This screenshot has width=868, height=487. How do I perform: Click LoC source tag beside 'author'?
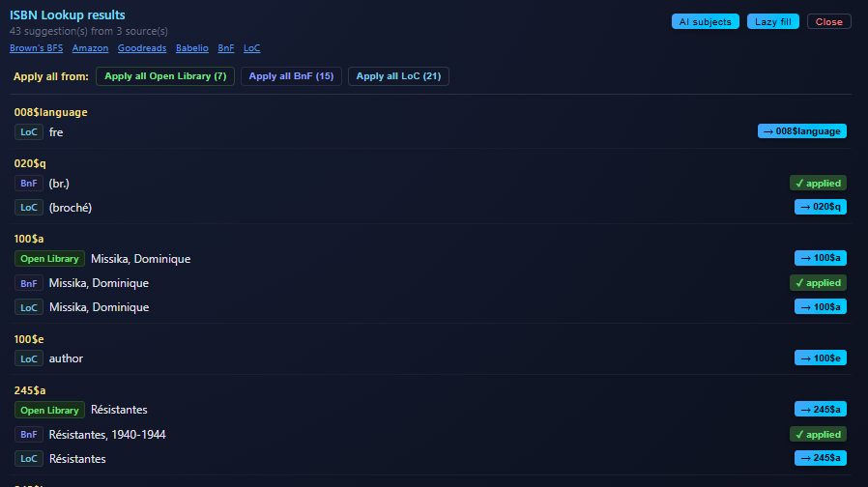coord(29,358)
